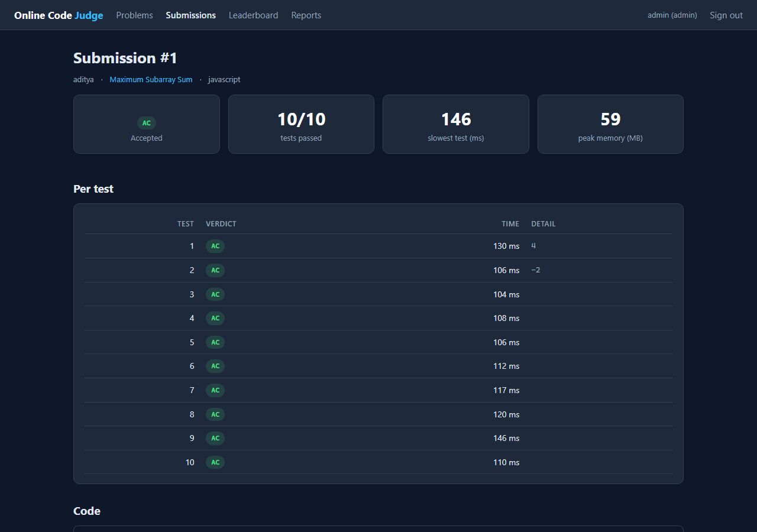Click the DETAIL column header

544,224
